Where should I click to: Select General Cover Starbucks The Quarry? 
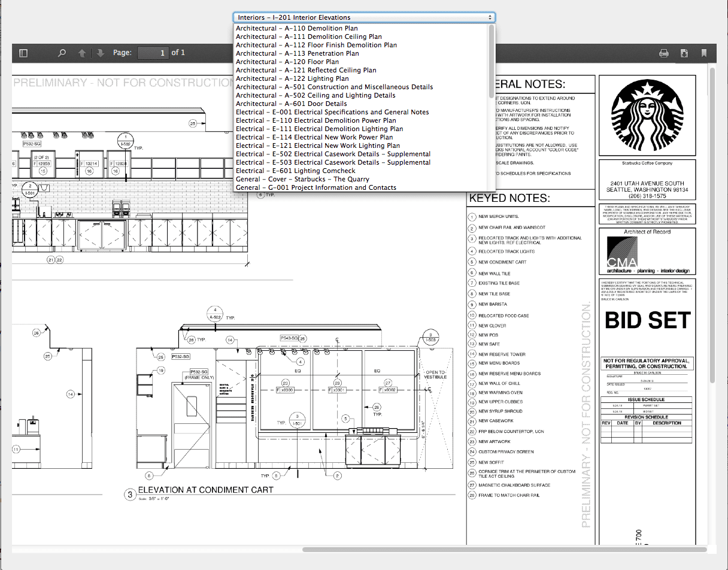361,179
